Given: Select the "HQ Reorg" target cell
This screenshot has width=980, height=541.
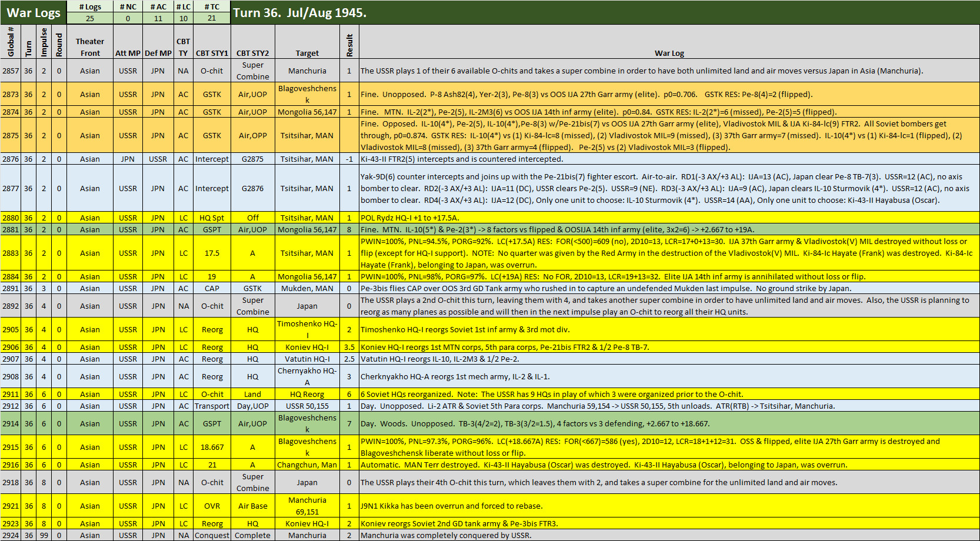Looking at the screenshot, I should click(307, 394).
